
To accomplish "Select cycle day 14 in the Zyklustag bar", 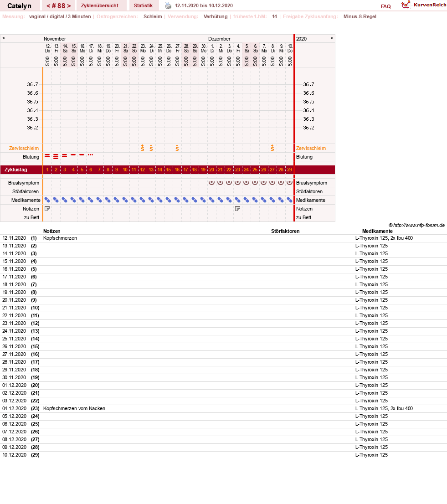I will tap(160, 170).
